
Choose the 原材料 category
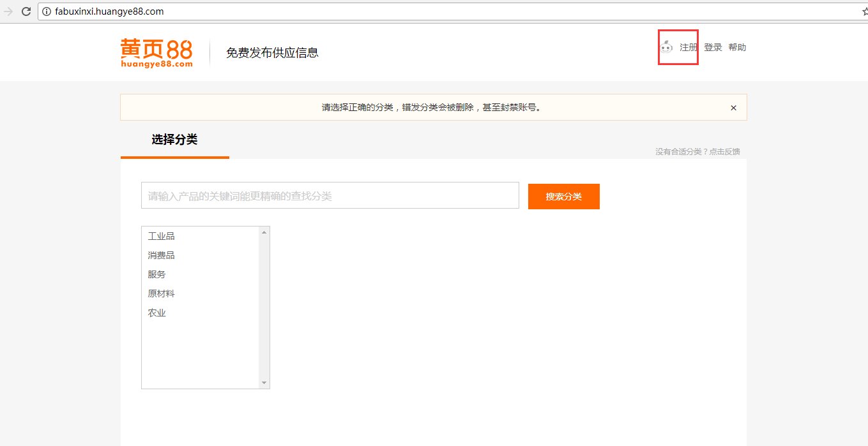click(x=162, y=294)
